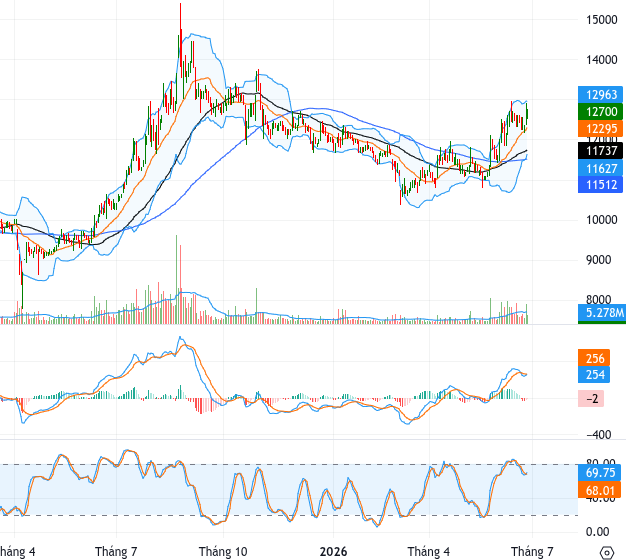Click the orange 256 MACD signal label
The image size is (626, 560).
(594, 358)
